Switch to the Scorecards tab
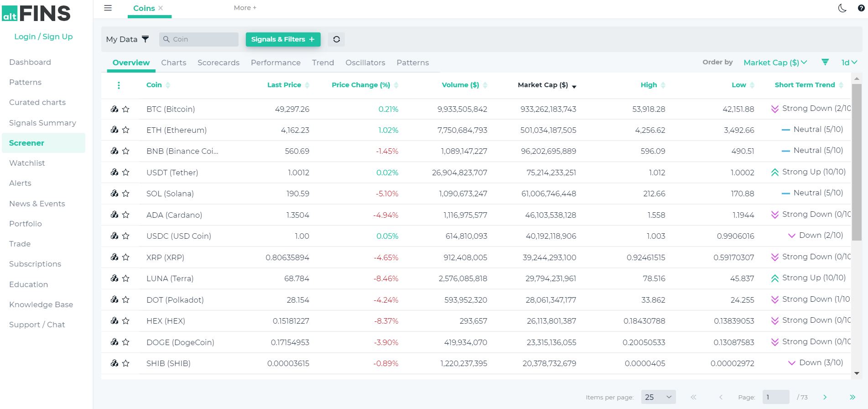 (x=218, y=63)
